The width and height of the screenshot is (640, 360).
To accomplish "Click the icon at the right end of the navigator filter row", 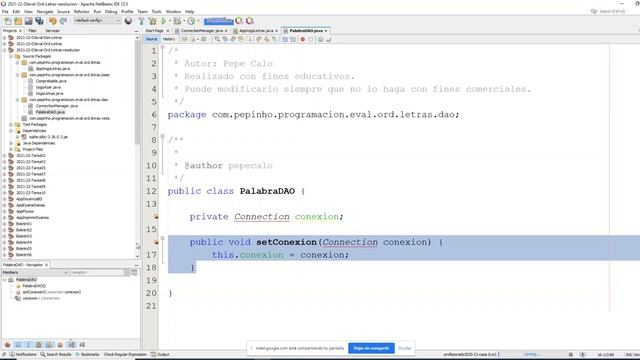I will click(x=134, y=272).
